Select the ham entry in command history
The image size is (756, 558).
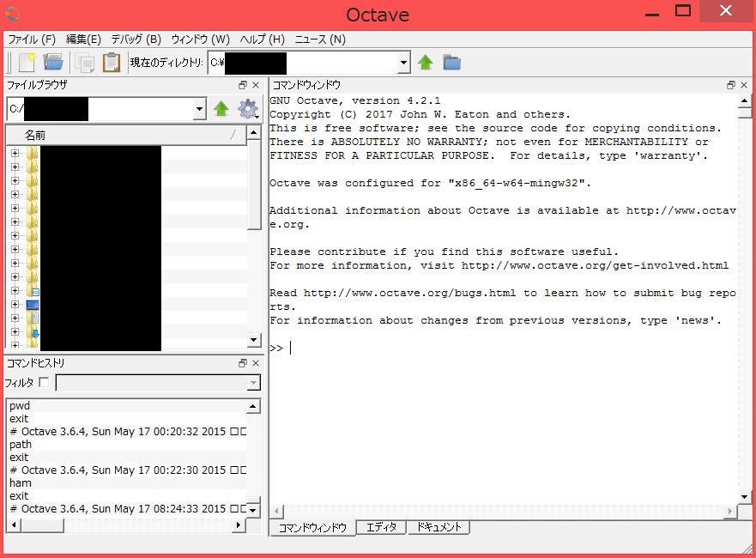click(x=127, y=482)
